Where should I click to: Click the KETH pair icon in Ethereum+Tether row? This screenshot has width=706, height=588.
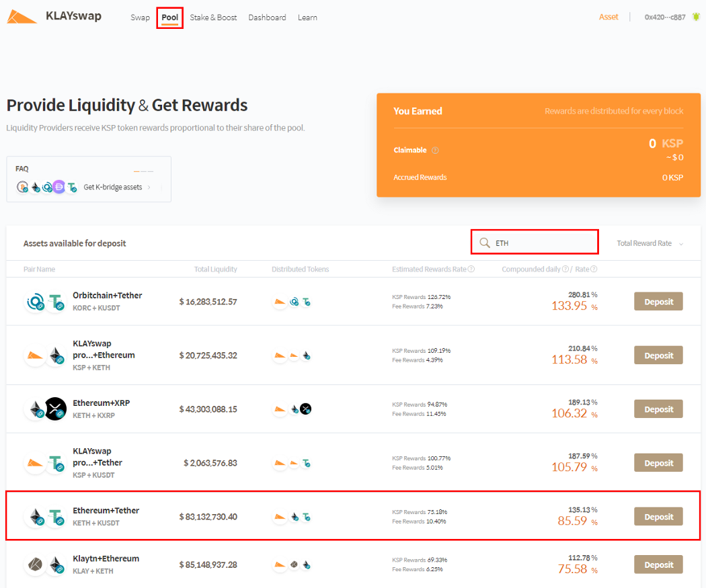click(36, 517)
